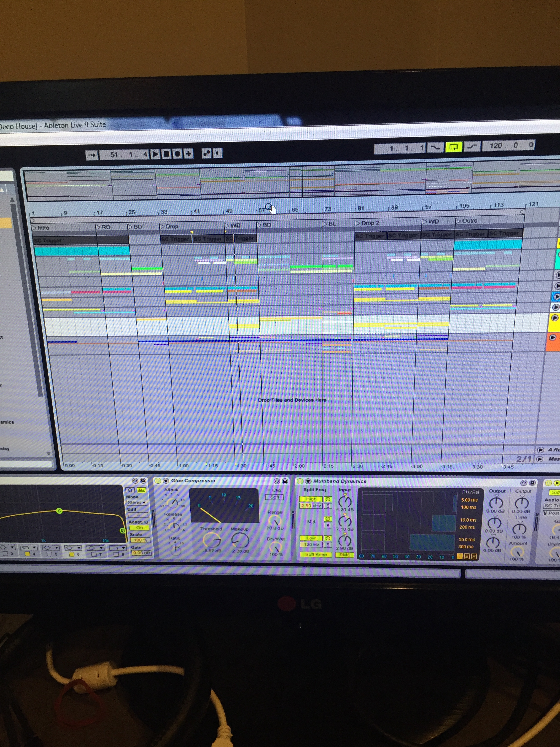Solo the Low band
The image size is (560, 747).
[328, 545]
